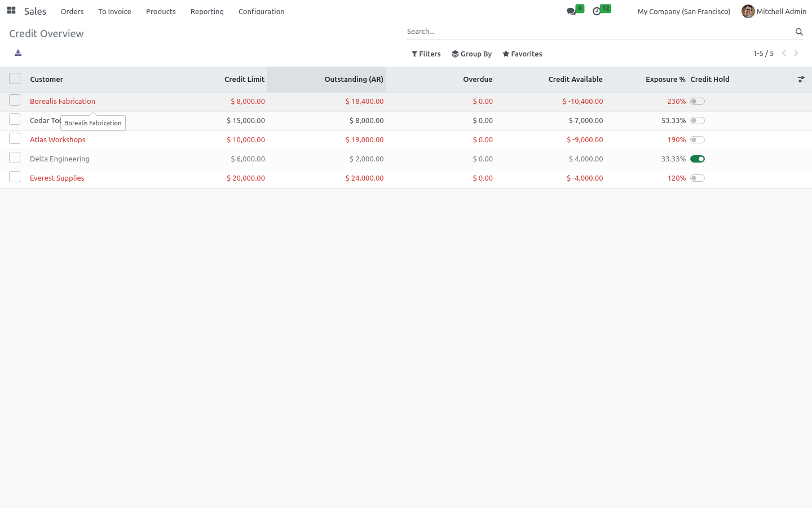The width and height of the screenshot is (812, 508).
Task: Open the company switcher My Company (San Francisco)
Action: click(683, 11)
